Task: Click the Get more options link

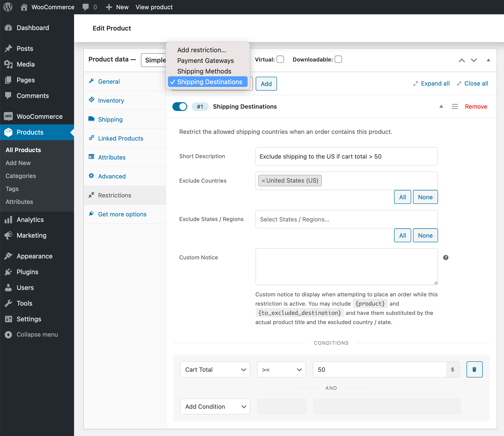Action: (125, 214)
